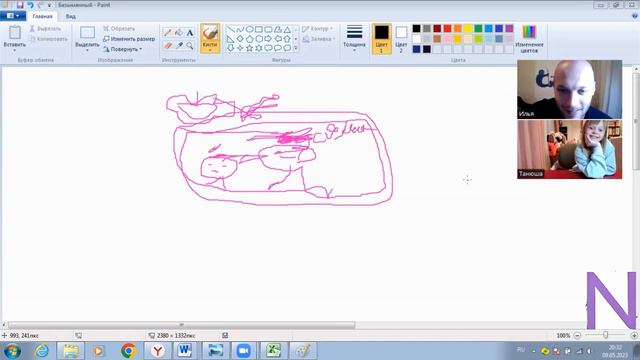The image size is (640, 360).
Task: Choose the diamond shape
Action: tap(240, 39)
